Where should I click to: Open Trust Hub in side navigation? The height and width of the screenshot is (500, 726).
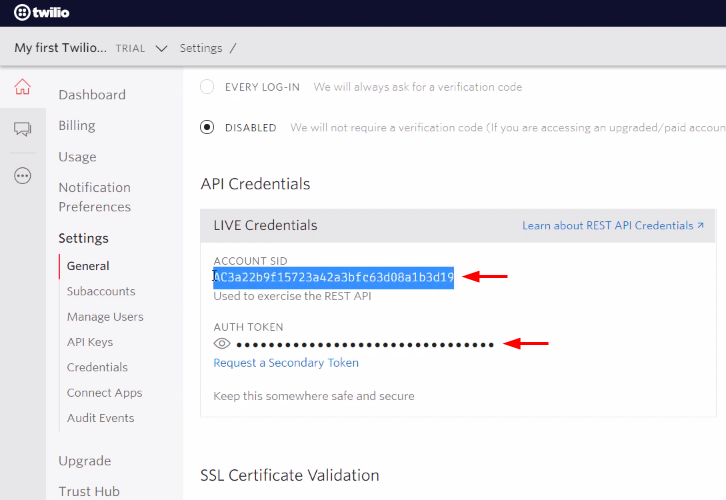(x=89, y=491)
